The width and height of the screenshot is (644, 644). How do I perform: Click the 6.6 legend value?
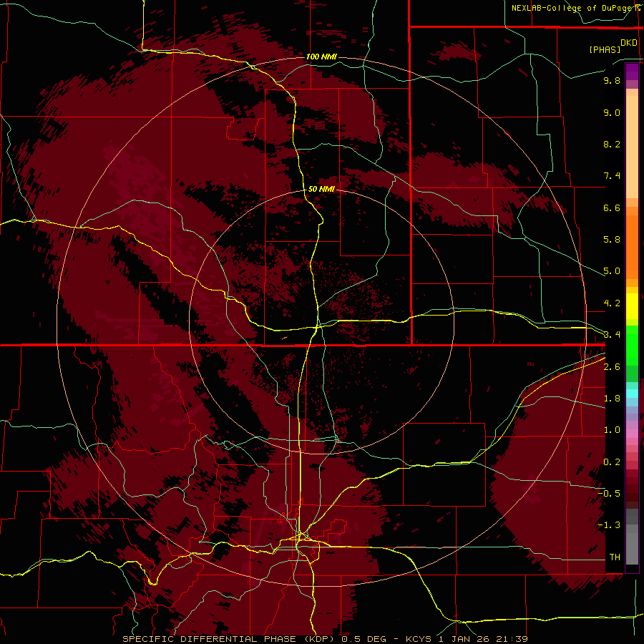[612, 208]
